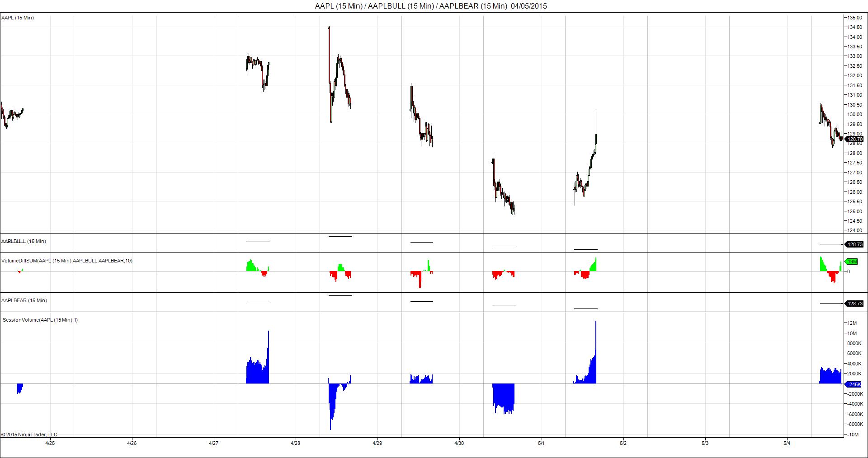Select the AAPL (15 Min) price panel label
868x458 pixels.
coord(18,18)
